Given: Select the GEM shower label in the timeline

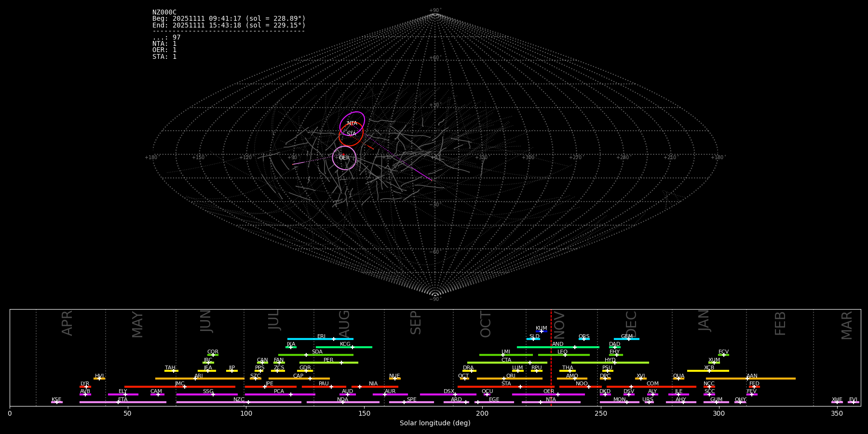Looking at the screenshot, I should (x=626, y=337).
